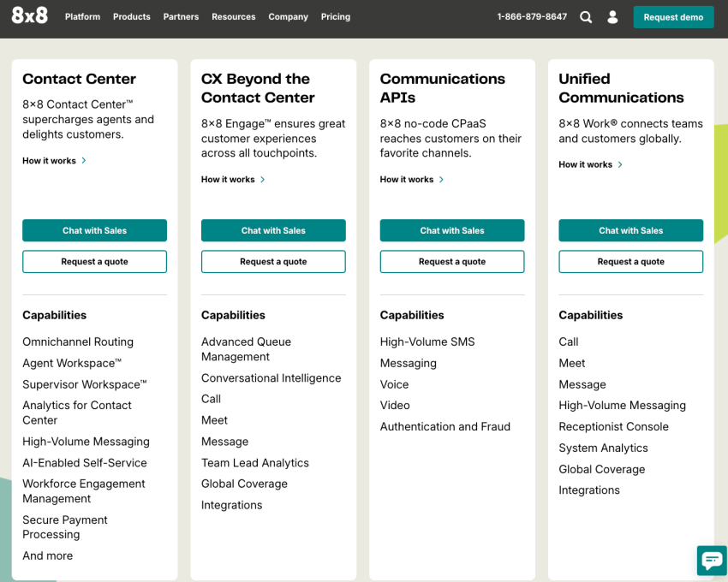This screenshot has height=582, width=728.
Task: Request a quote for Unified Communications
Action: [630, 262]
